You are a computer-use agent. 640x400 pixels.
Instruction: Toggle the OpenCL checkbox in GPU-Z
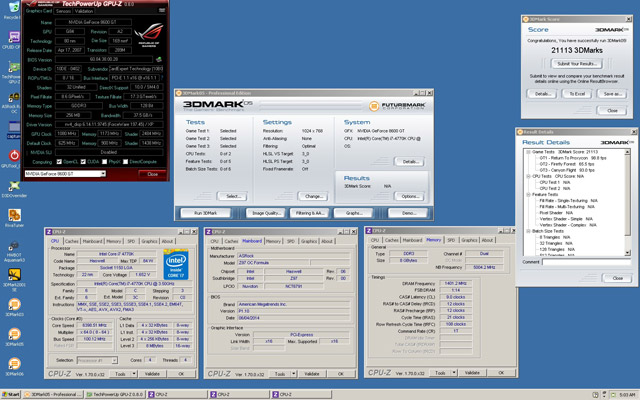(59, 160)
